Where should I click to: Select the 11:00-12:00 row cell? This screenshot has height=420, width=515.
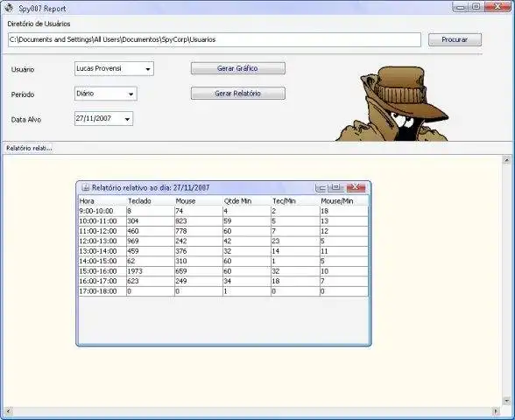(102, 231)
